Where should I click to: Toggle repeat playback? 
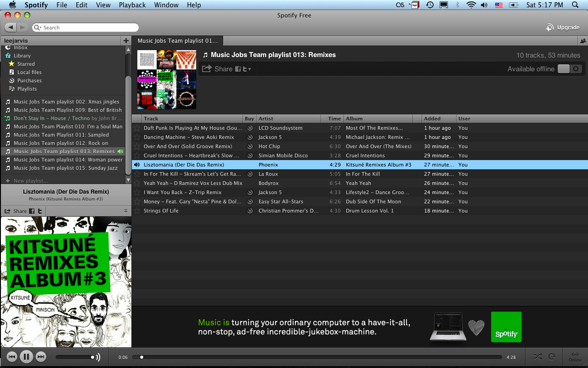pos(552,356)
